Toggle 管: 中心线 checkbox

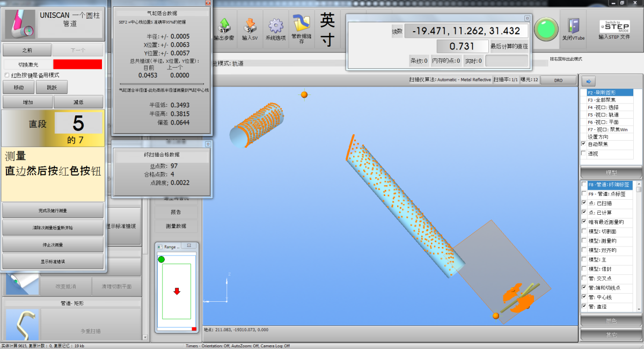(x=584, y=297)
